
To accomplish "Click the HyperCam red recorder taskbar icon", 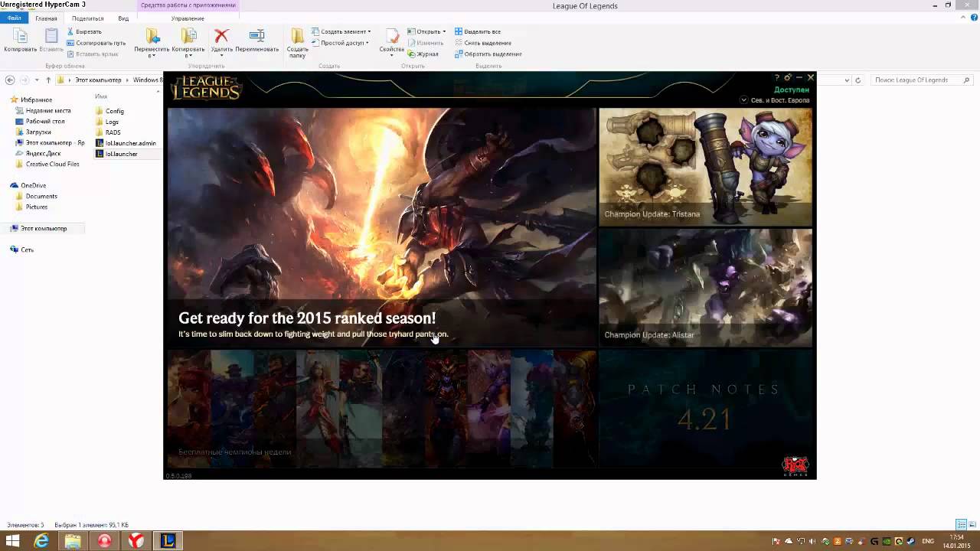I will [105, 541].
